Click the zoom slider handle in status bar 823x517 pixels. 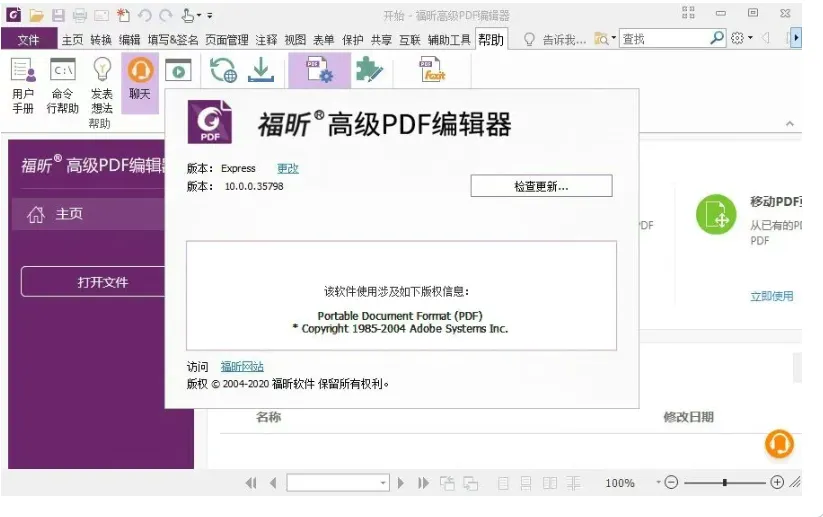coord(724,482)
